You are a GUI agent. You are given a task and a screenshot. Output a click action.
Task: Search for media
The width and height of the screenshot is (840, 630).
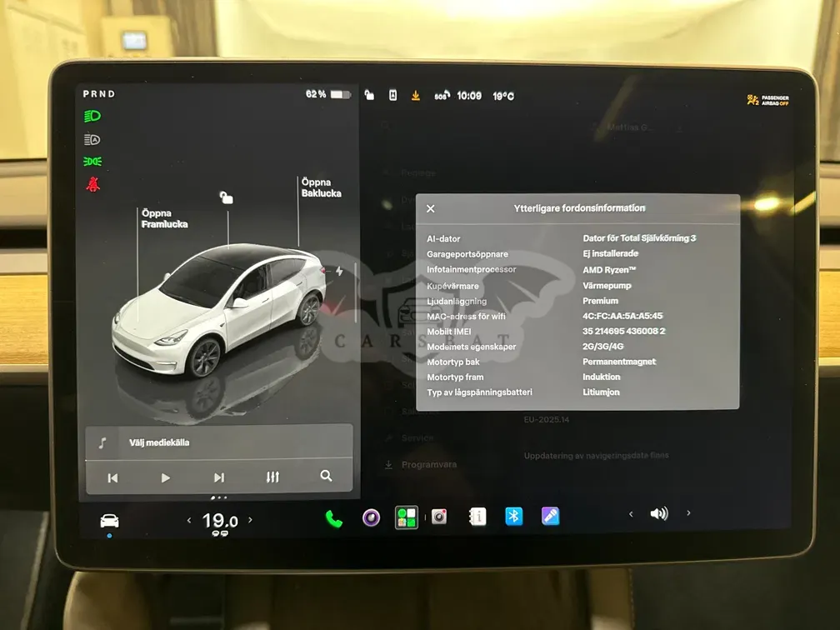(326, 476)
